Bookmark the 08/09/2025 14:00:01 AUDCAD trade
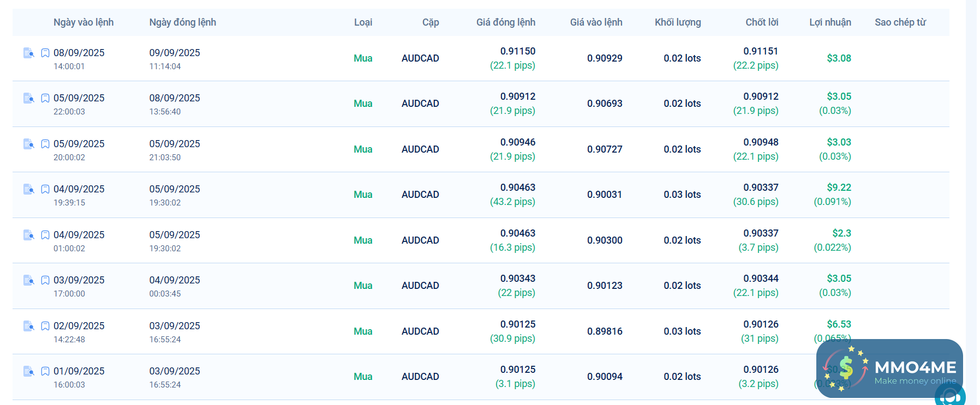 [45, 53]
